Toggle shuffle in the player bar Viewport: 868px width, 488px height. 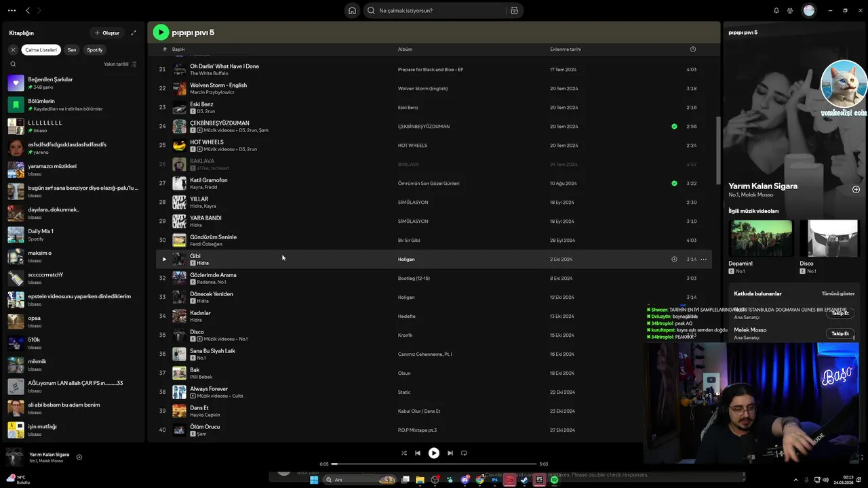(x=403, y=453)
